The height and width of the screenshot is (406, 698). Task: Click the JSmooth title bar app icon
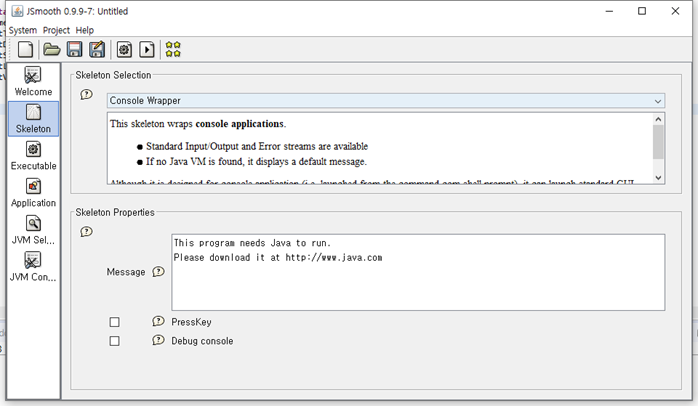tap(17, 11)
